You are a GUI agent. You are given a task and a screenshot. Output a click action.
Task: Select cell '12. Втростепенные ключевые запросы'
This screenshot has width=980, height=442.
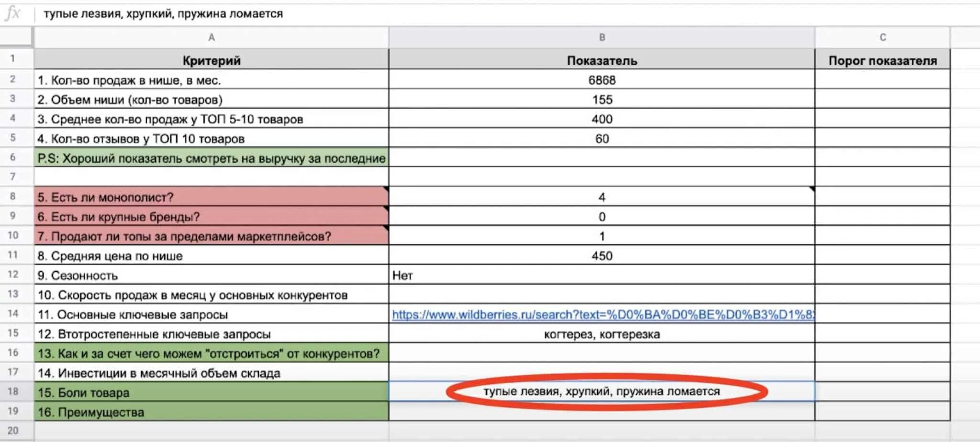[x=211, y=334]
